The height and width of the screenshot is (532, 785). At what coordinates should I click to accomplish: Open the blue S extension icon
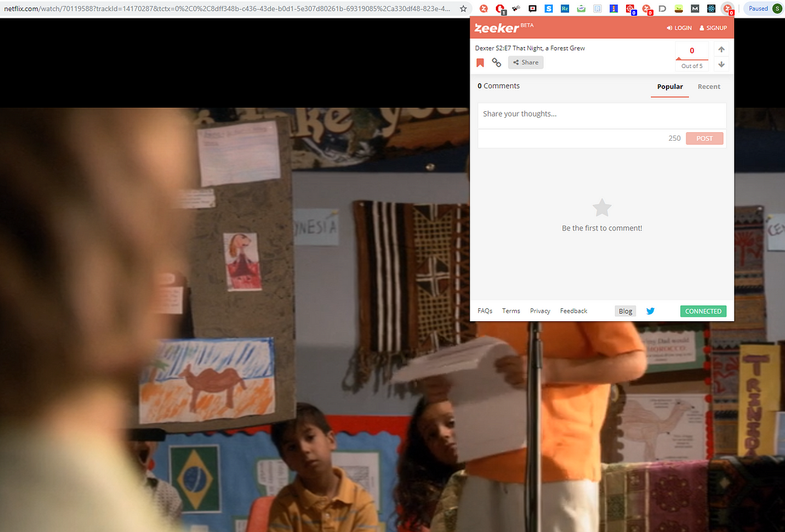(x=548, y=9)
